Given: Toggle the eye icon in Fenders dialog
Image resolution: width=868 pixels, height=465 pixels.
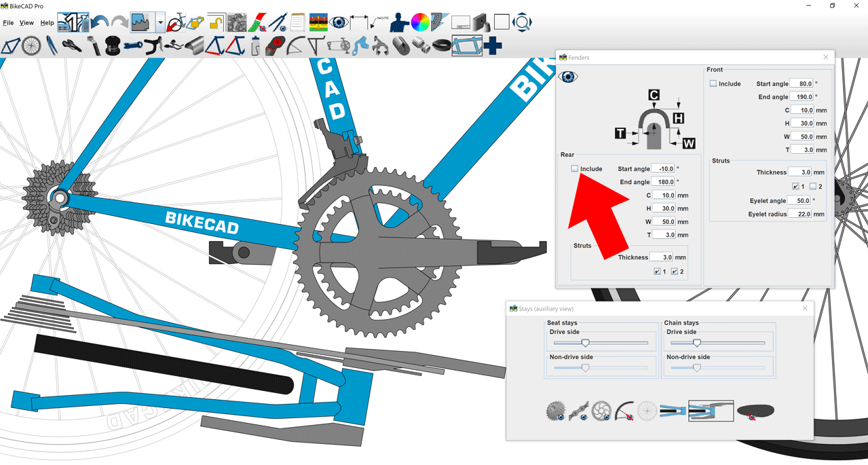Looking at the screenshot, I should point(568,77).
